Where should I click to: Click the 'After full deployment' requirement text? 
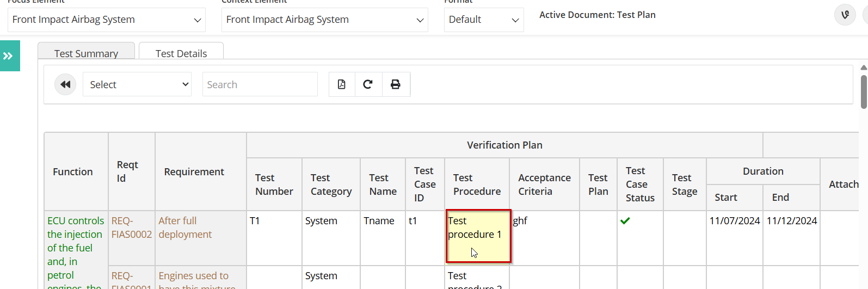click(185, 227)
